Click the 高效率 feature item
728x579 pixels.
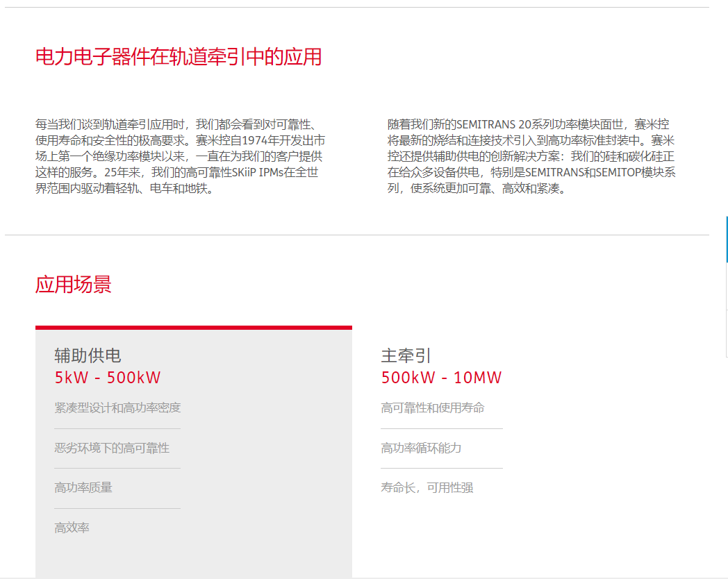pos(72,528)
